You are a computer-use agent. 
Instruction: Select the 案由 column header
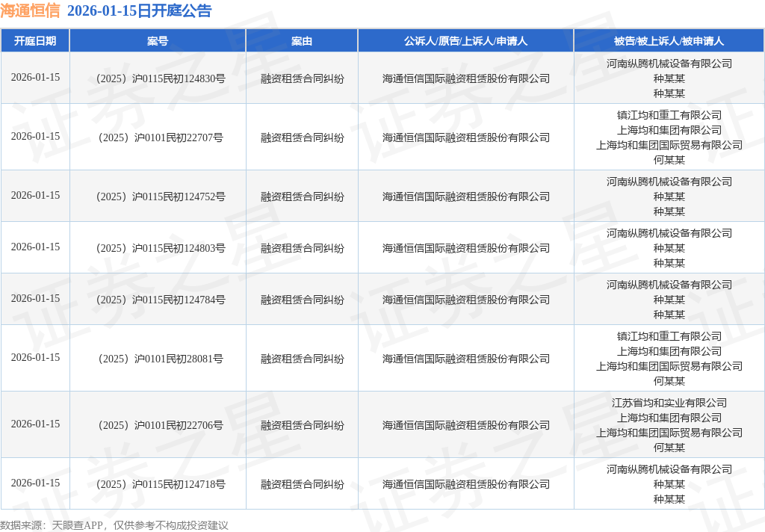click(x=302, y=41)
